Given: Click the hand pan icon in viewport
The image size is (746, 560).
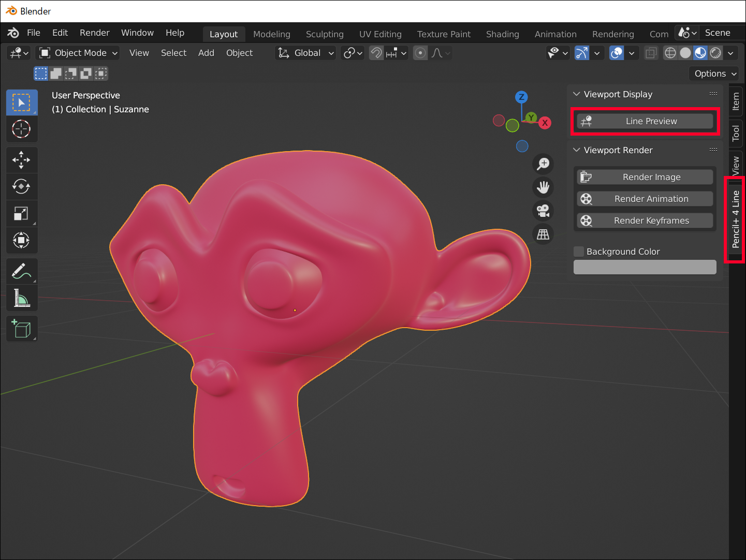Looking at the screenshot, I should click(x=543, y=187).
